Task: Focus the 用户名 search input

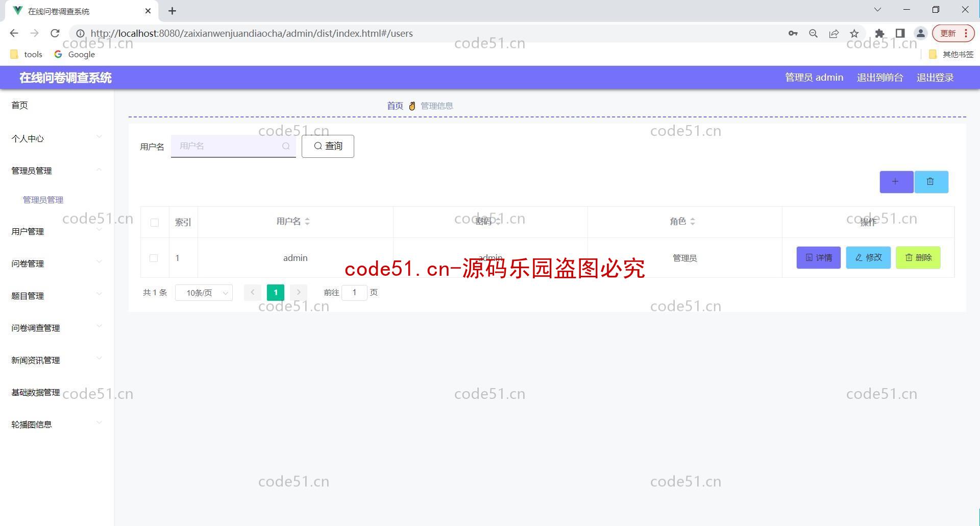Action: point(233,146)
